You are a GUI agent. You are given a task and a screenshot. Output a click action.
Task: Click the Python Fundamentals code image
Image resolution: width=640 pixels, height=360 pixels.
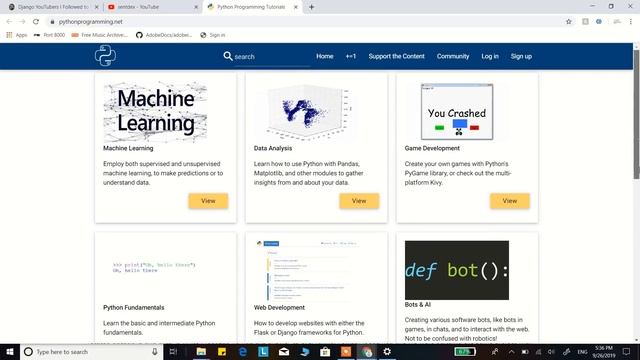pyautogui.click(x=154, y=268)
